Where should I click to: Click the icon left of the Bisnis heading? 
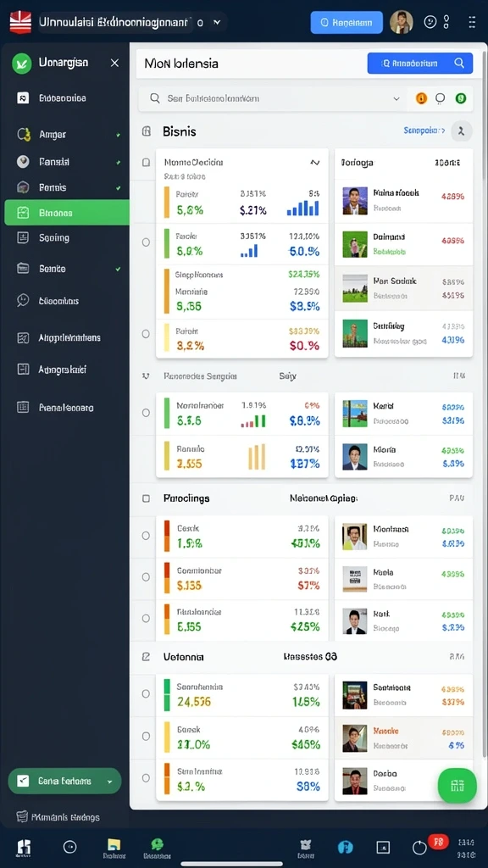pyautogui.click(x=147, y=131)
